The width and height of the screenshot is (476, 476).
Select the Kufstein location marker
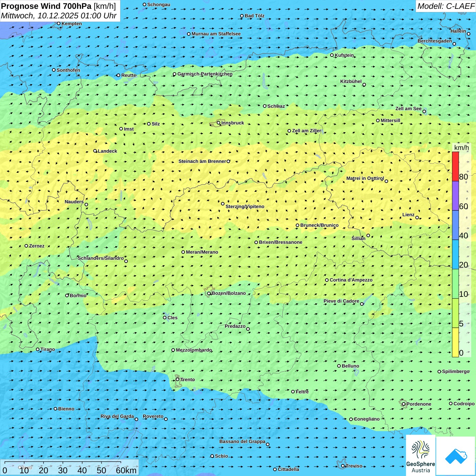[332, 55]
